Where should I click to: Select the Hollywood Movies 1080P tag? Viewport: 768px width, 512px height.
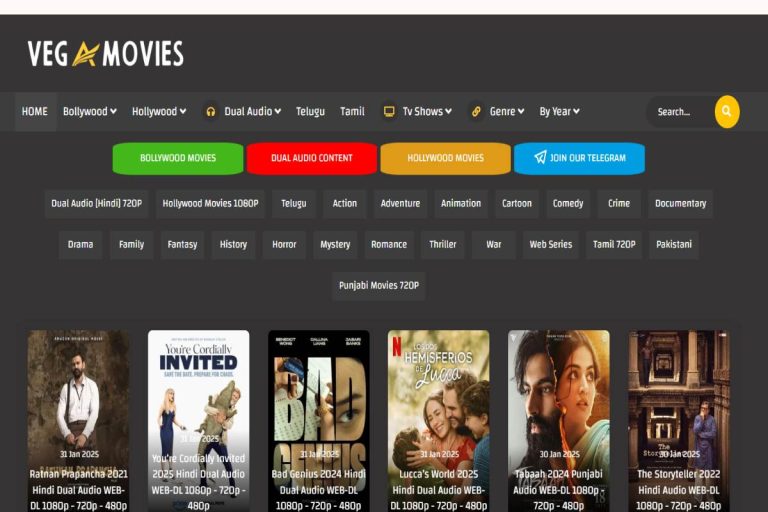point(211,203)
